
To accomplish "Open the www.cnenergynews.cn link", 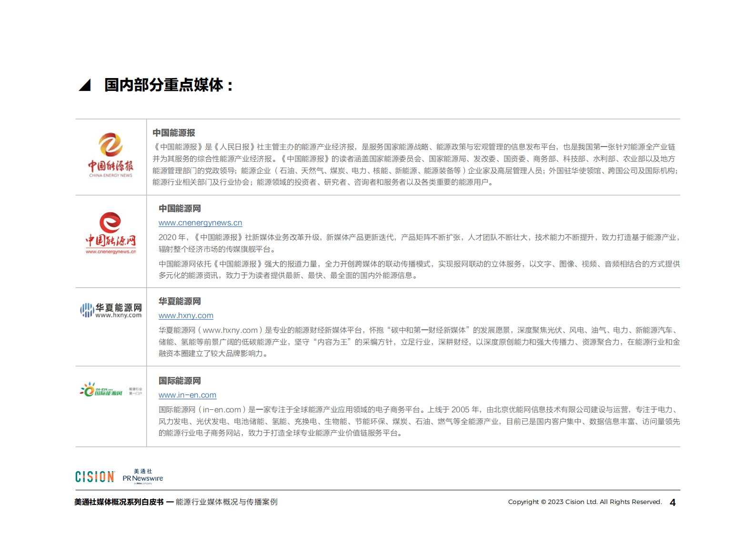I will (x=200, y=223).
